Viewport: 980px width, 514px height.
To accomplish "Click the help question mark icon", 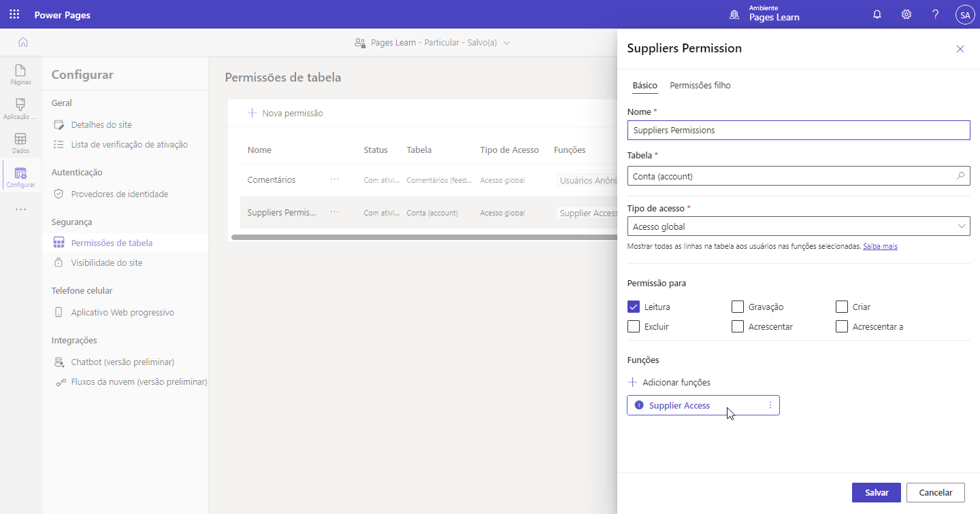I will (936, 14).
